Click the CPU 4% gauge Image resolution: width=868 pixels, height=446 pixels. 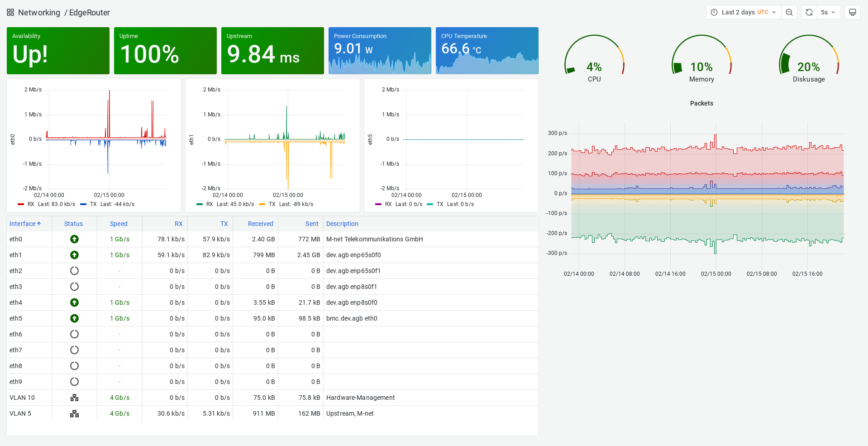coord(594,58)
